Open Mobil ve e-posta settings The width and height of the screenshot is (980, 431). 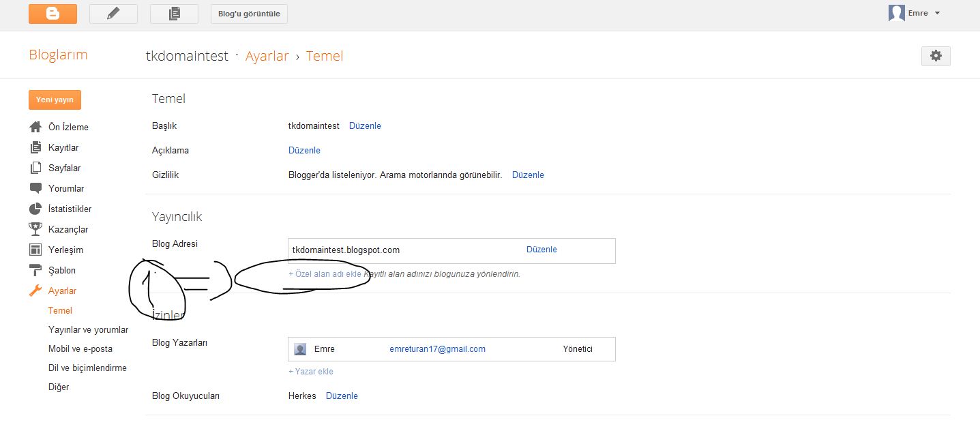[x=80, y=348]
